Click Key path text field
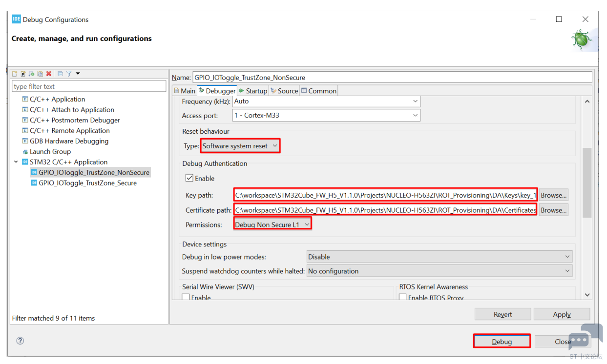The width and height of the screenshot is (607, 364). click(x=386, y=195)
